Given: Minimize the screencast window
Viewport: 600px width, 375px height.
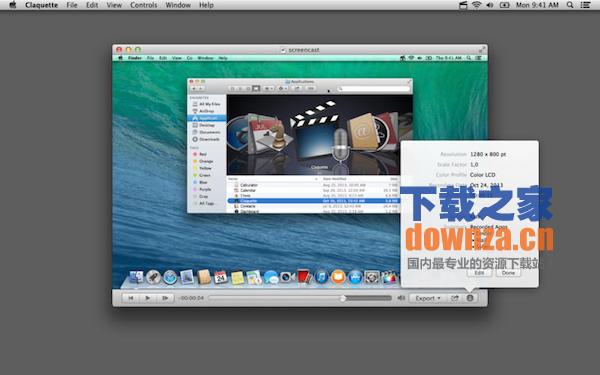Looking at the screenshot, I should (x=129, y=49).
